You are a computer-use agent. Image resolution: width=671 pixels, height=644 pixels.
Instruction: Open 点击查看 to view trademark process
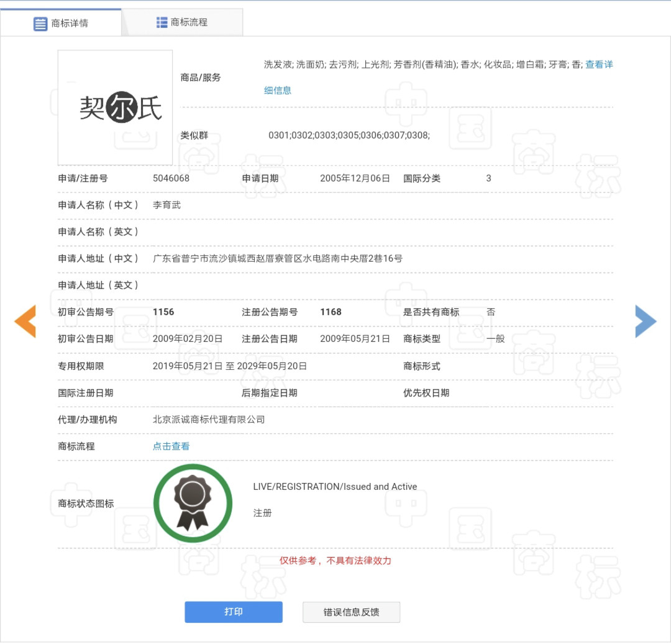tap(171, 446)
